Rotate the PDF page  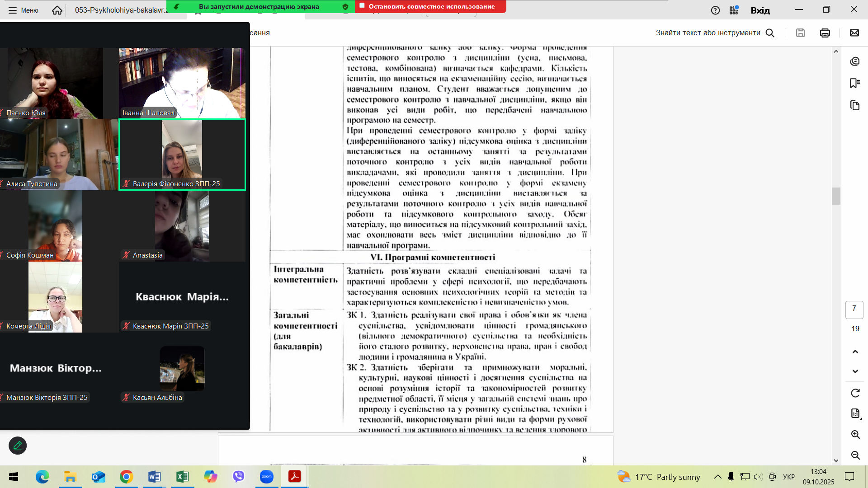[x=854, y=393]
